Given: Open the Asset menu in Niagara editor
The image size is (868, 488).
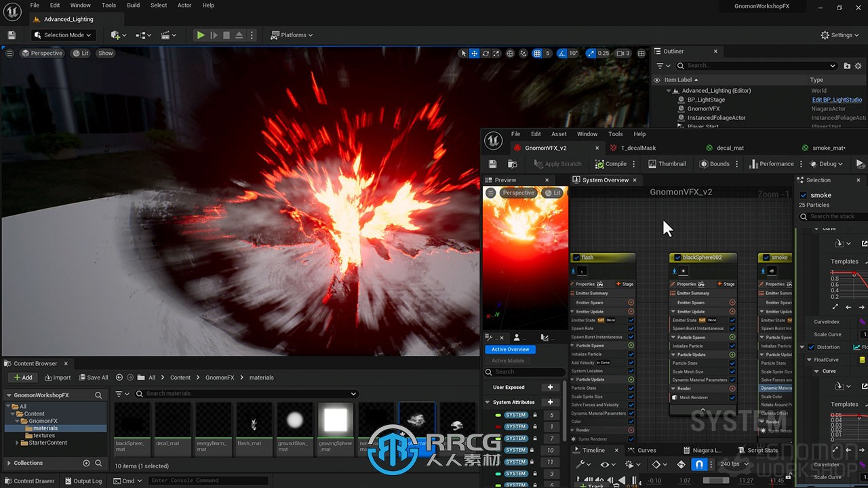Looking at the screenshot, I should tap(559, 134).
